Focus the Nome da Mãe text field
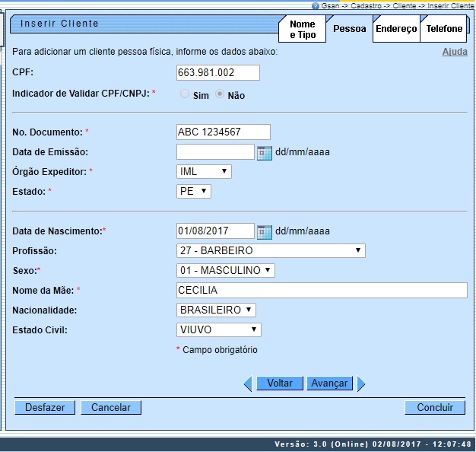Screen dimensions: 476x452 coord(321,291)
